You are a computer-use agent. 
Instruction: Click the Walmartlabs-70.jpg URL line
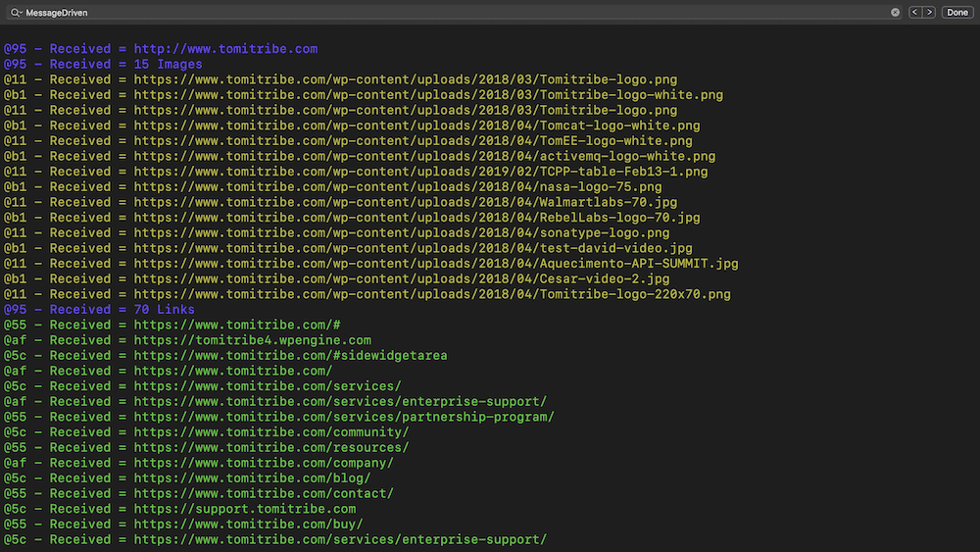click(x=341, y=203)
